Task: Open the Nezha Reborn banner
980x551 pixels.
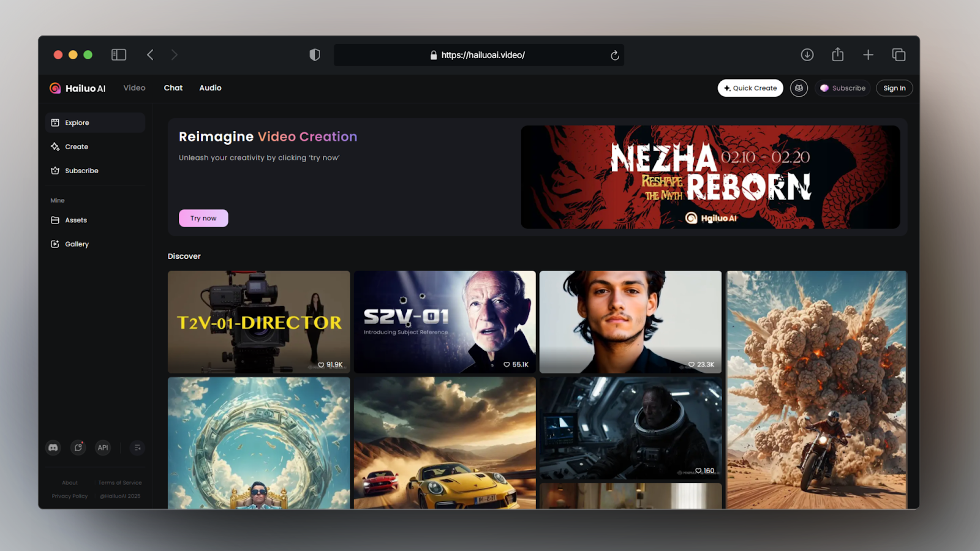Action: 710,177
